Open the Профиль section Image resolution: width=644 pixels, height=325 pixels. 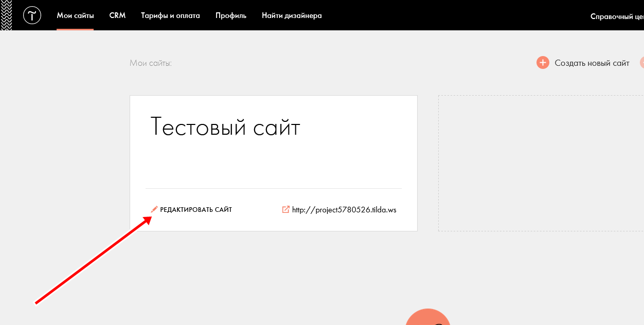[231, 15]
